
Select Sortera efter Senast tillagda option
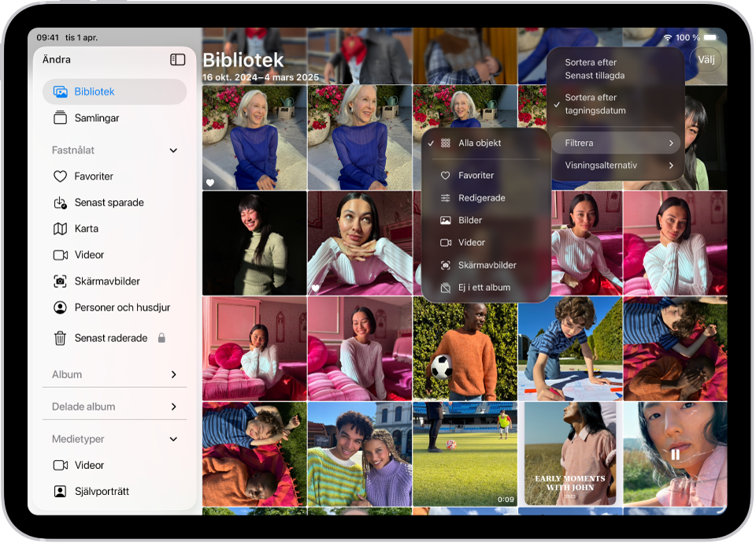coord(616,69)
